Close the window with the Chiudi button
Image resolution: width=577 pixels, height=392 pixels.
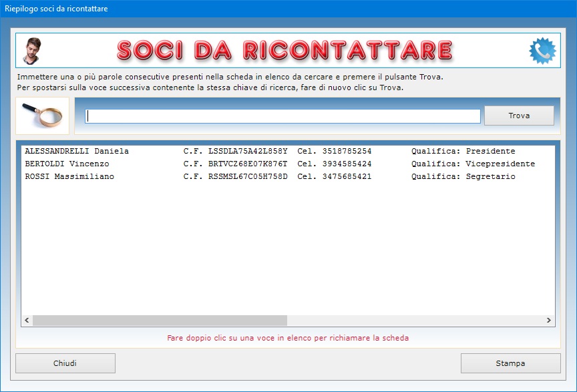tap(65, 363)
